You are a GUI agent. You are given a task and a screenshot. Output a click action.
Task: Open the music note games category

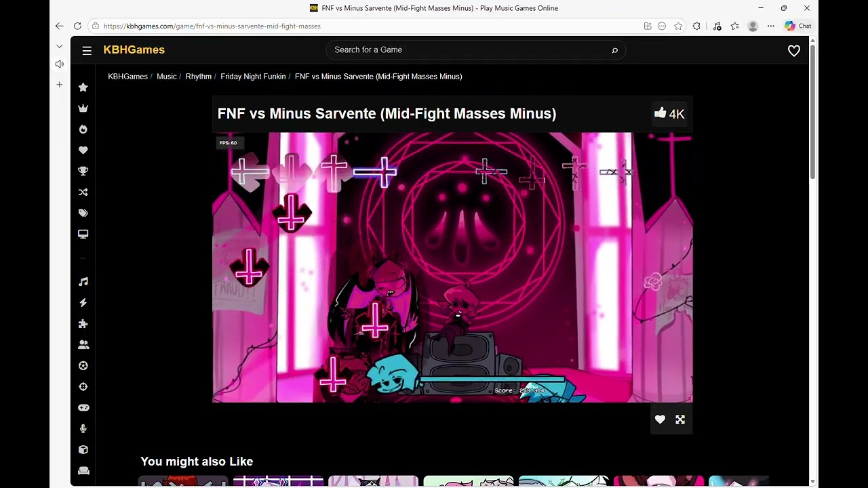pos(83,282)
